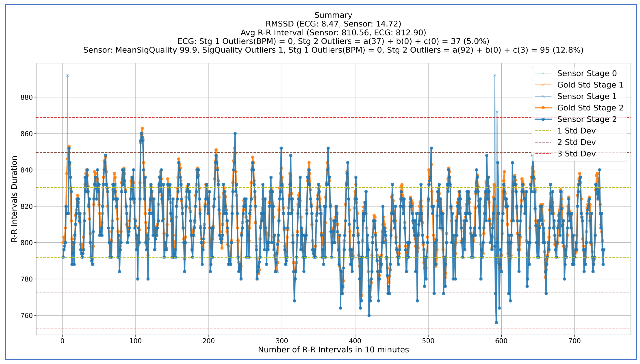This screenshot has height=364, width=640.
Task: Click the Sensor Stage 1 legend marker
Action: tap(543, 96)
